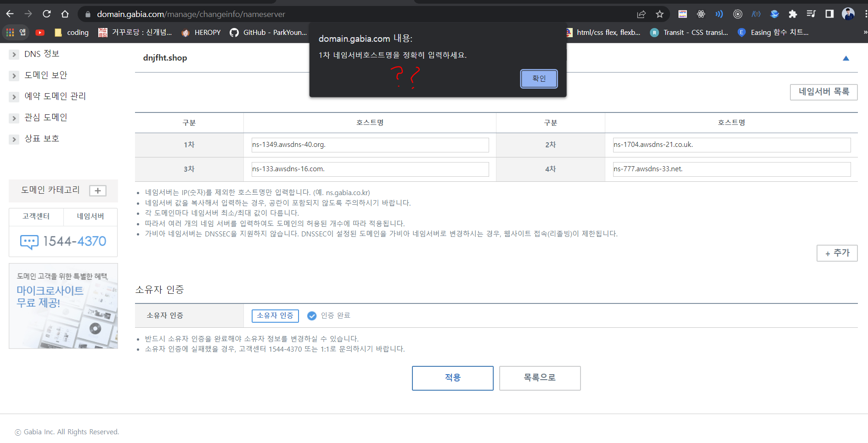Bookmark this page with the star icon

click(x=660, y=14)
